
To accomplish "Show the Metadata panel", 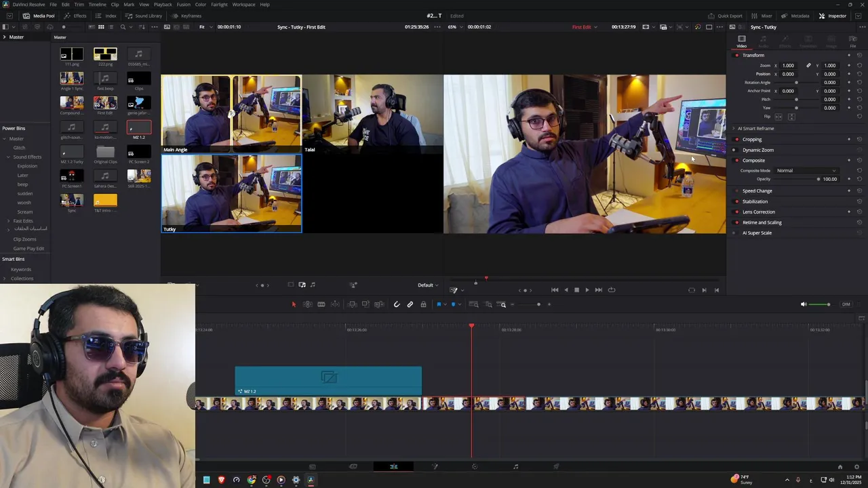I will [x=795, y=16].
